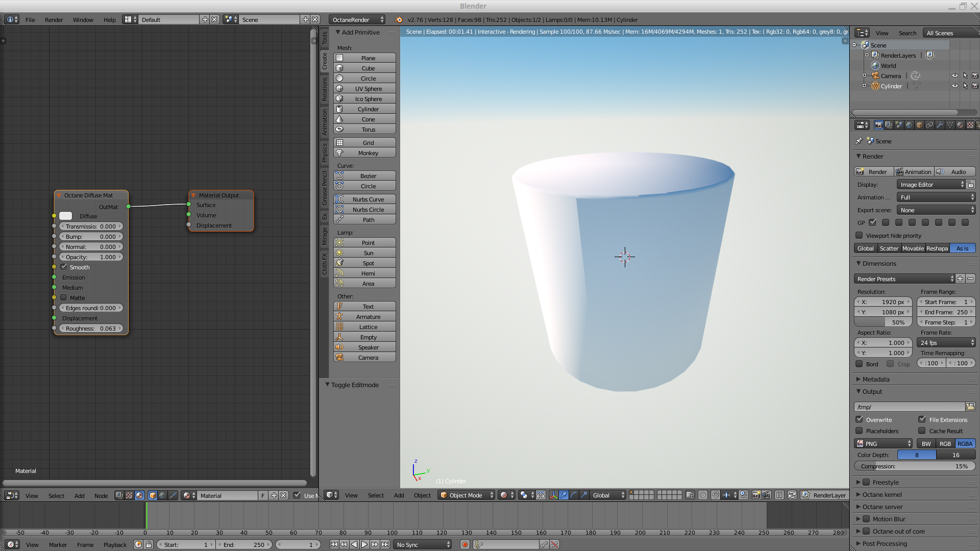
Task: Click the Diffuse color swatch
Action: (x=66, y=216)
